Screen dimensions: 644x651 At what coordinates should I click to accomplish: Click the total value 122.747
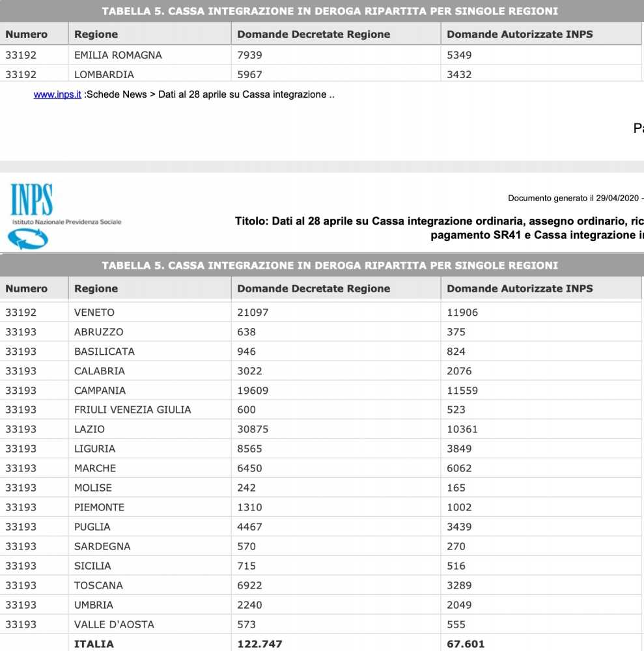coord(260,644)
